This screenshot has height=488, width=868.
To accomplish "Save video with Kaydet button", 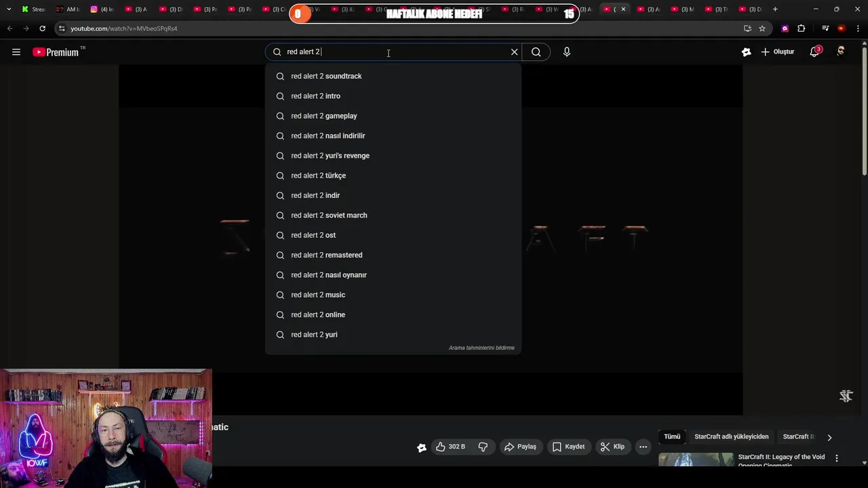I will point(568,447).
